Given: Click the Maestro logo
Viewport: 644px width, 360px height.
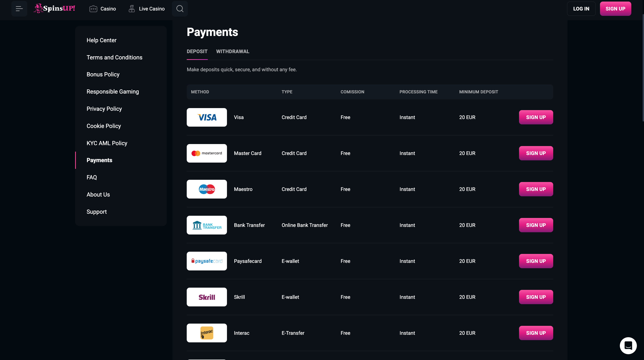Looking at the screenshot, I should [x=207, y=189].
